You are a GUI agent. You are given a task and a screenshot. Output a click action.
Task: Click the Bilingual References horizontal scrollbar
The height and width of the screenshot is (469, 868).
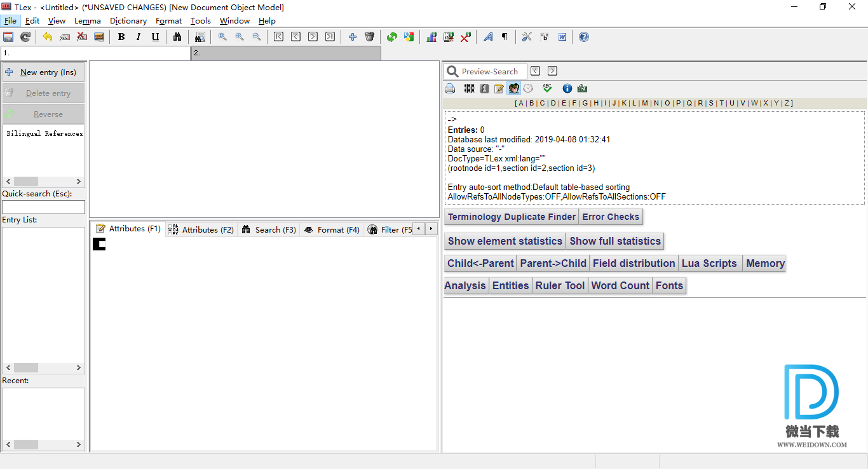tap(43, 182)
